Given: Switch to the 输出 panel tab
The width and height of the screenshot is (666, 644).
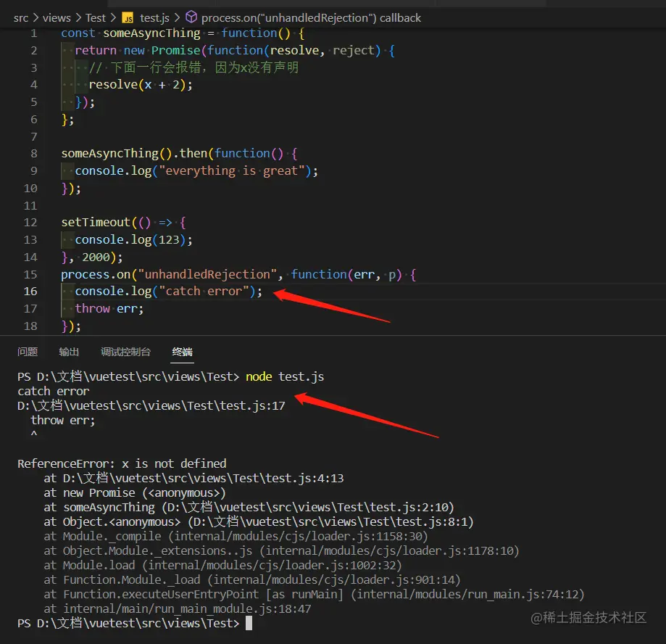Looking at the screenshot, I should click(69, 352).
